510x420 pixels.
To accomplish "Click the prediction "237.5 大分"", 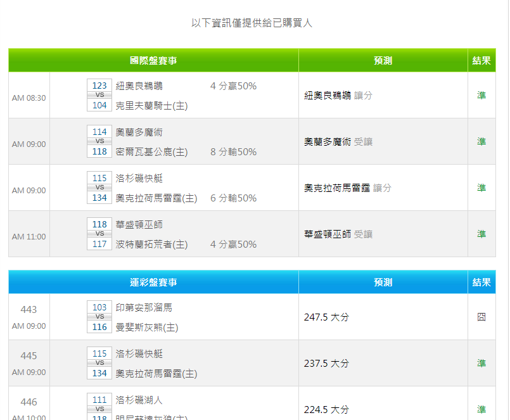I will [x=326, y=364].
